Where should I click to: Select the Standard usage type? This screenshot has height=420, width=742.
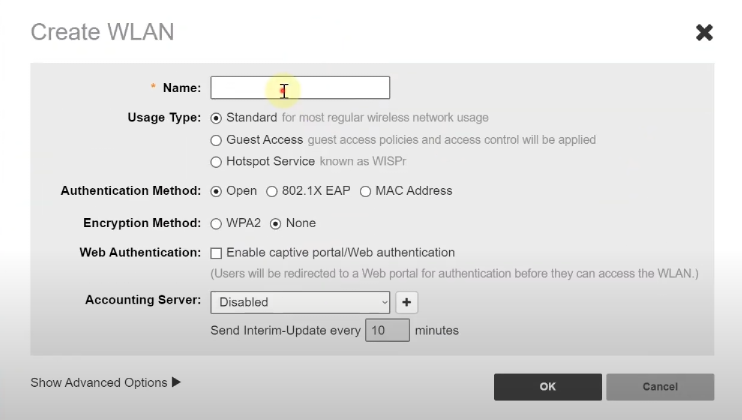point(216,118)
